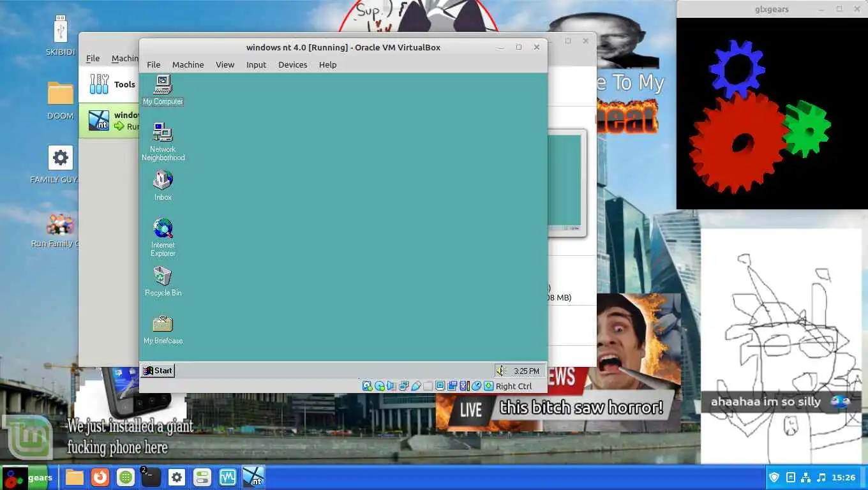The image size is (868, 490).
Task: Click toggle-switches app icon in panel
Action: tap(202, 477)
